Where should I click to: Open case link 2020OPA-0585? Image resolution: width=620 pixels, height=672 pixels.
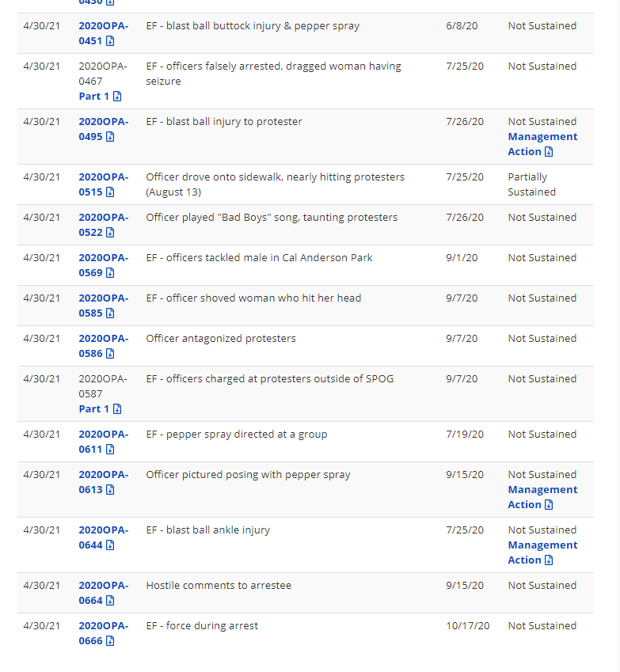click(x=103, y=306)
